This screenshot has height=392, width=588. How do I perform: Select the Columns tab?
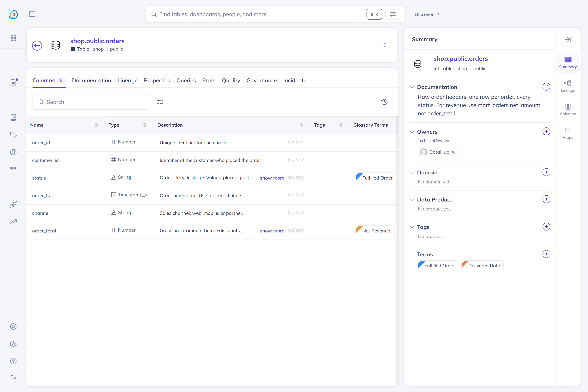[49, 81]
